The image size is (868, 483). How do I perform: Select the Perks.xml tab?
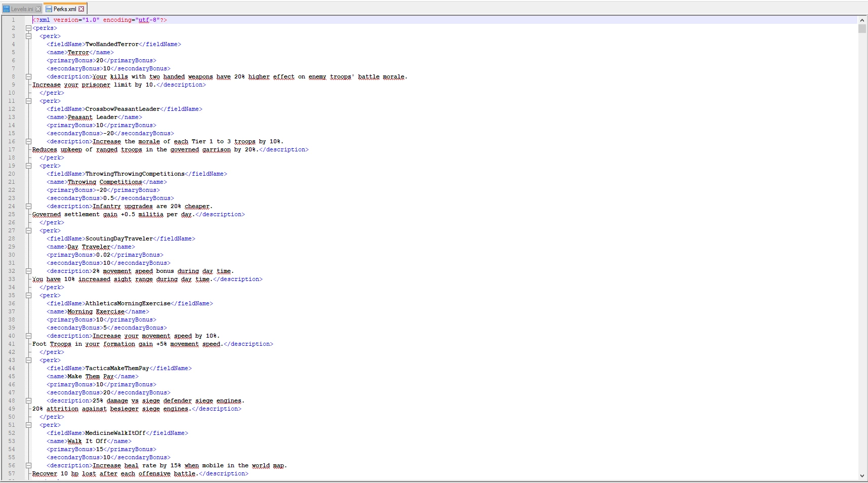tap(65, 9)
